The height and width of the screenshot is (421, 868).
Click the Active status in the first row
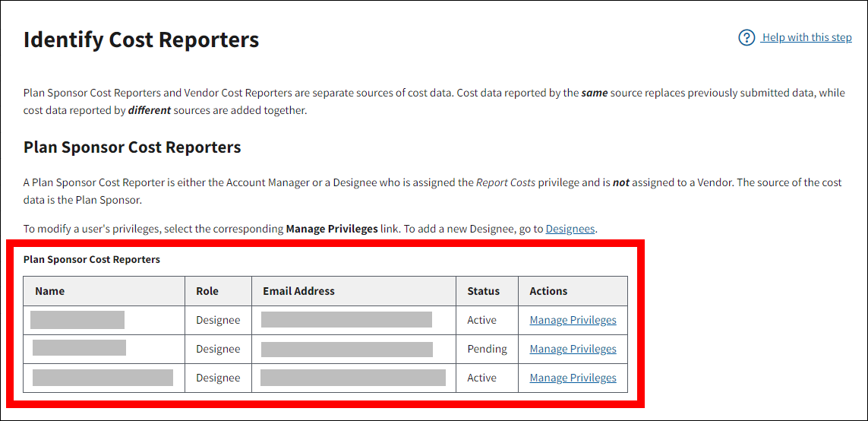tap(481, 321)
